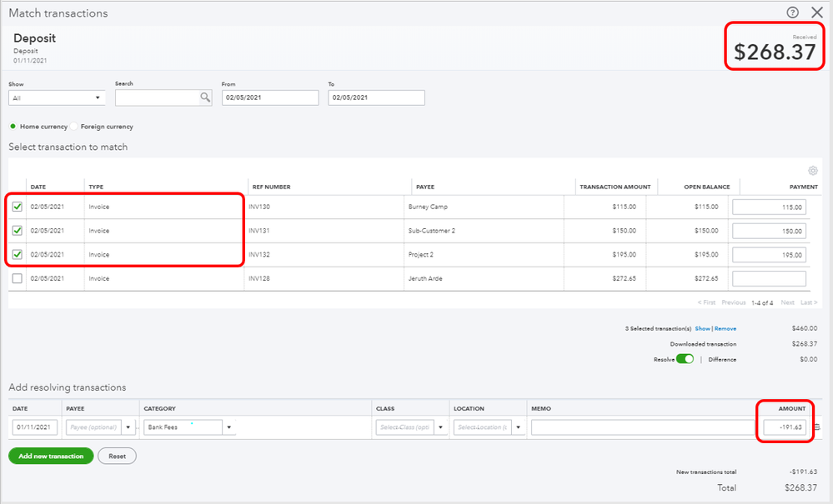Select Foreign currency radio option
The height and width of the screenshot is (504, 833).
[x=74, y=127]
